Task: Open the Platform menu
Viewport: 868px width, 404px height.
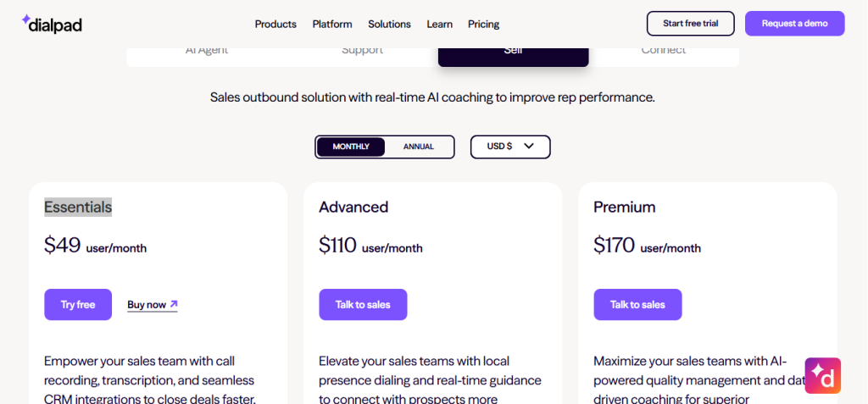Action: click(x=332, y=24)
